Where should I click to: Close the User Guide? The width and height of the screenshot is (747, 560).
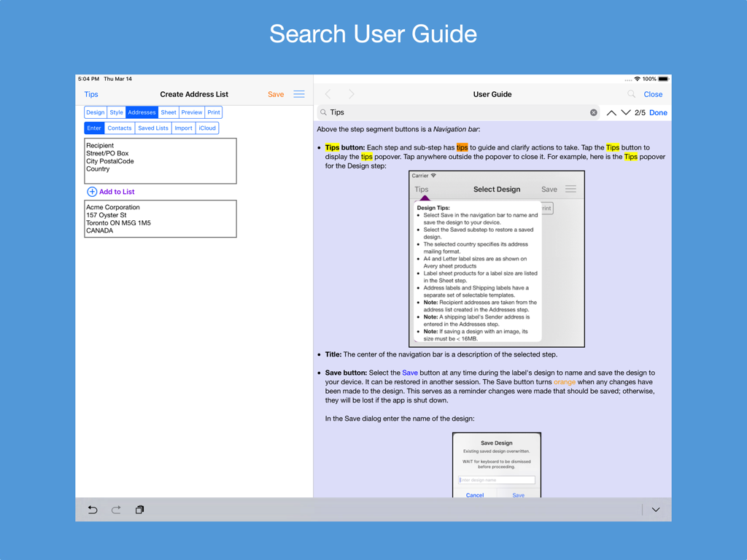pos(652,94)
